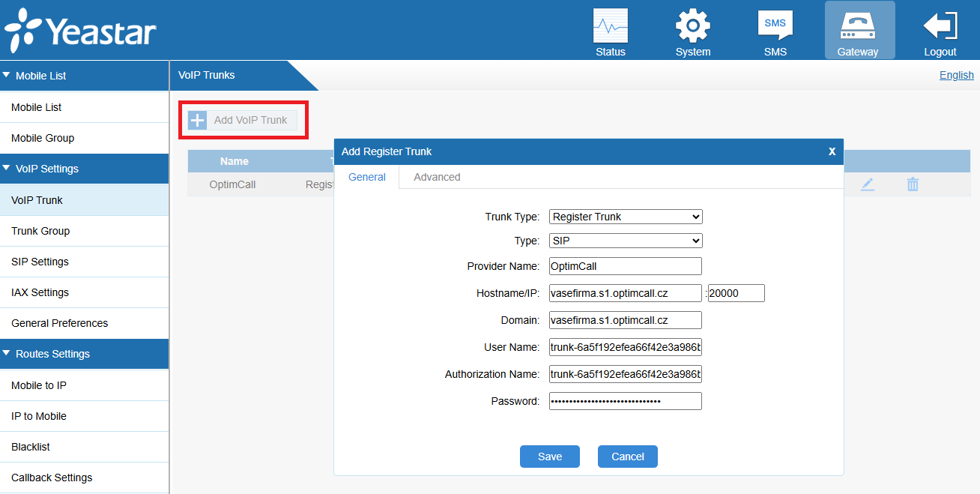Screen dimensions: 980x494
Task: Click the Hostname/IP input field
Action: click(x=626, y=293)
